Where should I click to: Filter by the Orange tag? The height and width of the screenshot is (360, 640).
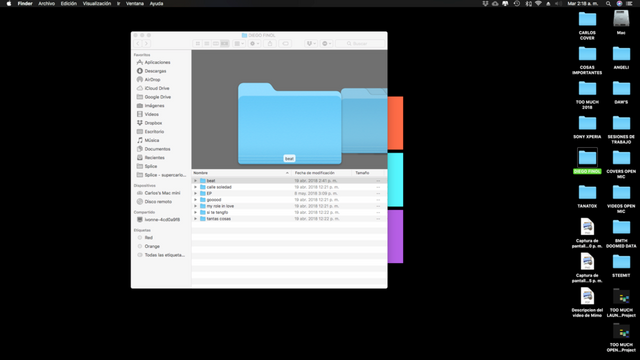click(152, 247)
